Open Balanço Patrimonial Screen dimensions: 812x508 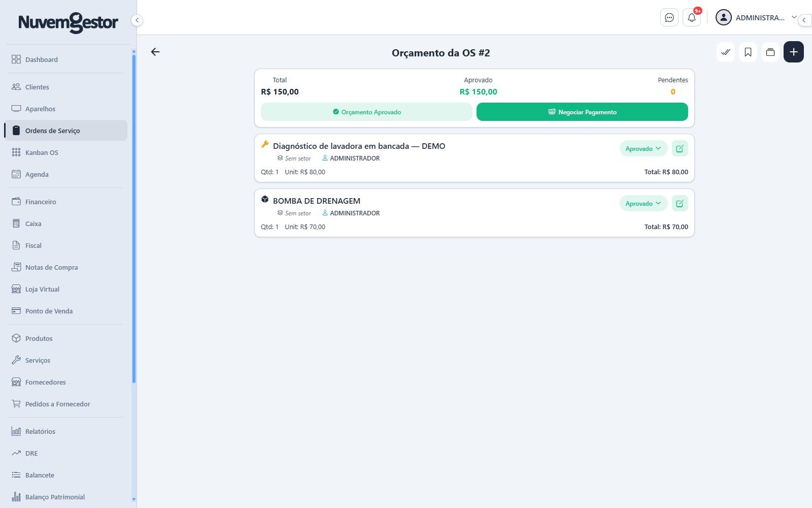point(66,497)
